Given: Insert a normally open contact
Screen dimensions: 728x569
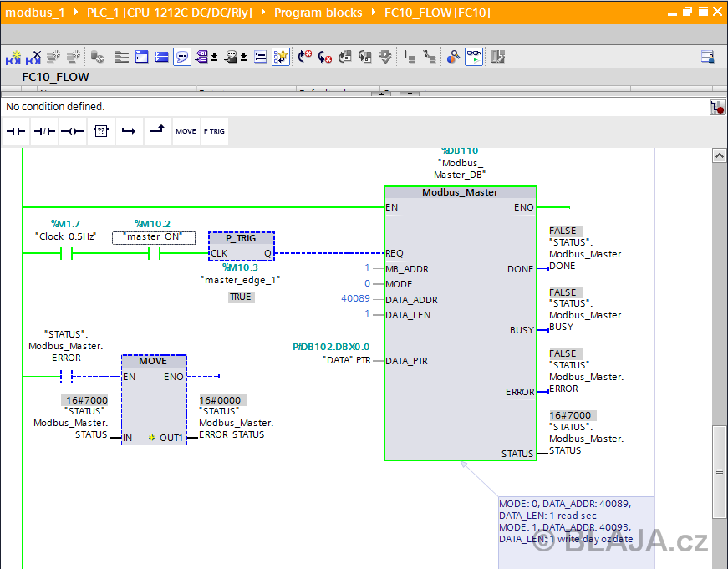Looking at the screenshot, I should pos(16,131).
